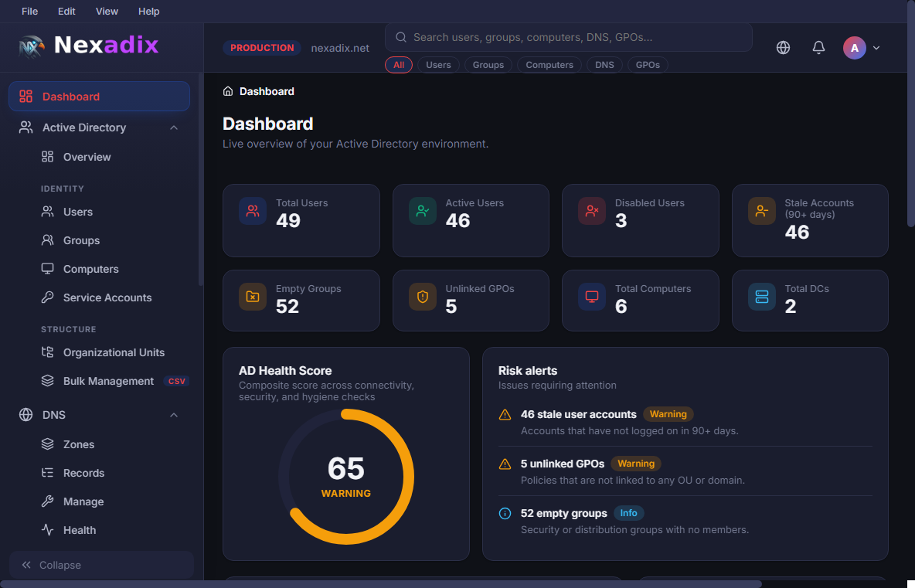Click the Users icon in sidebar
The image size is (915, 588).
tap(47, 211)
